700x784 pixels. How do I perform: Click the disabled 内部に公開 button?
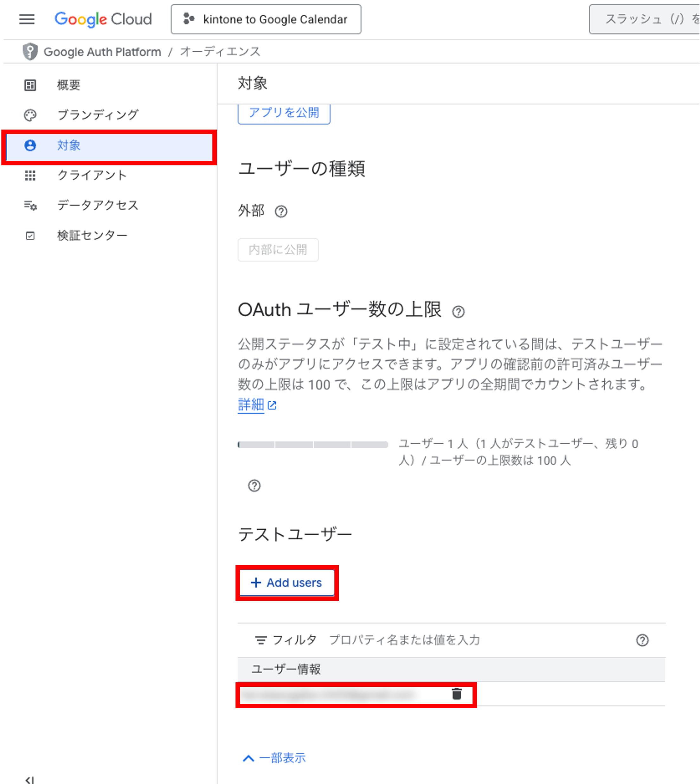(x=278, y=250)
